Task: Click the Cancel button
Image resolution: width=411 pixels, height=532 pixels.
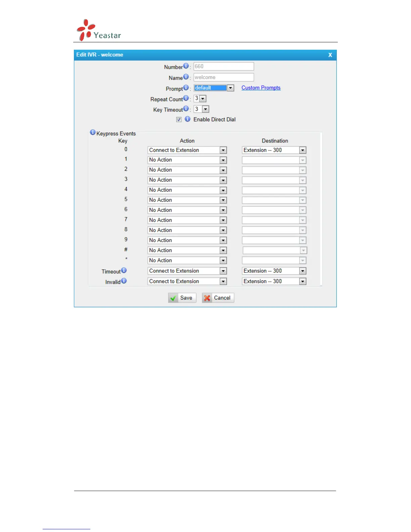Action: point(218,298)
